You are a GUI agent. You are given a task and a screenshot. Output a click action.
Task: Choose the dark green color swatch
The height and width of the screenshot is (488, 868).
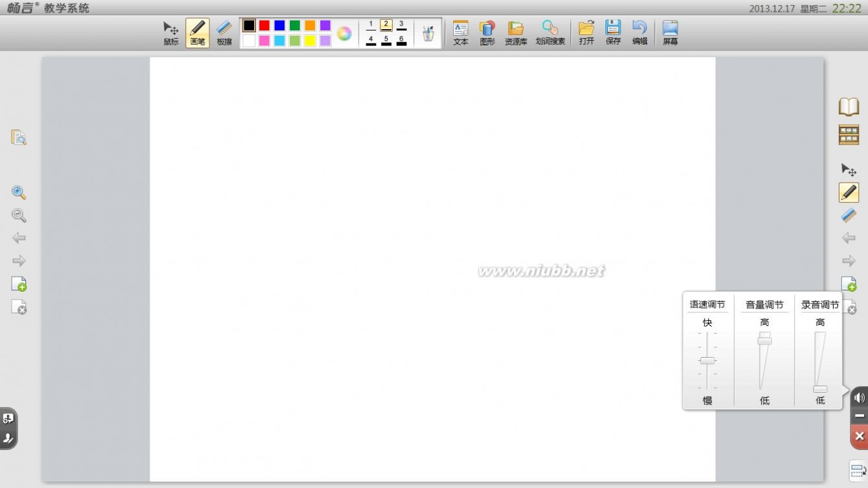[295, 25]
